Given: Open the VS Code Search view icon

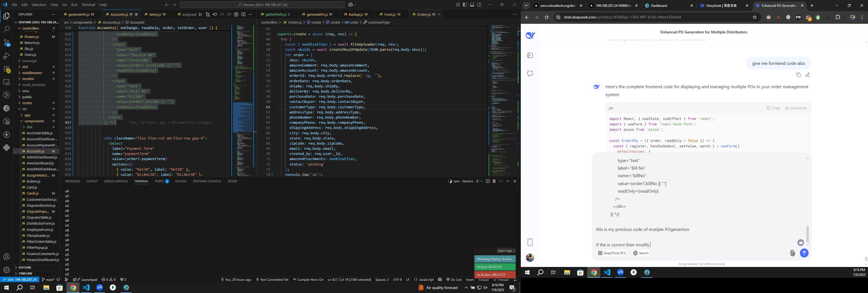Looking at the screenshot, I should (x=7, y=29).
